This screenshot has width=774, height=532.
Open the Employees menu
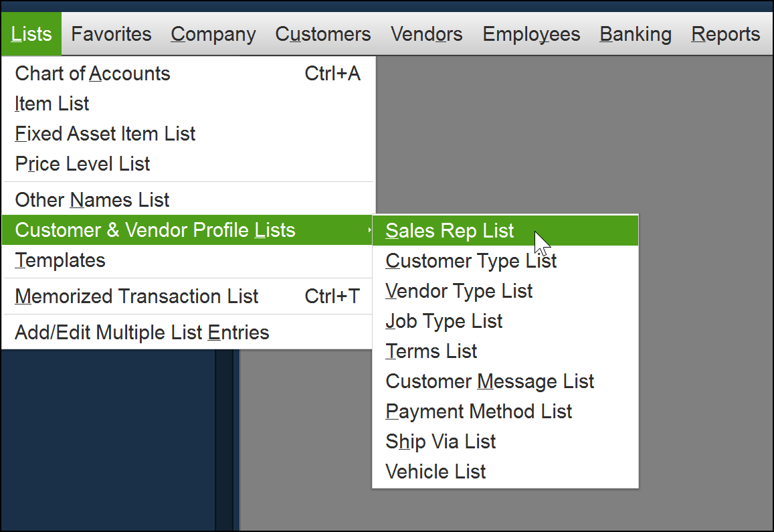point(531,33)
